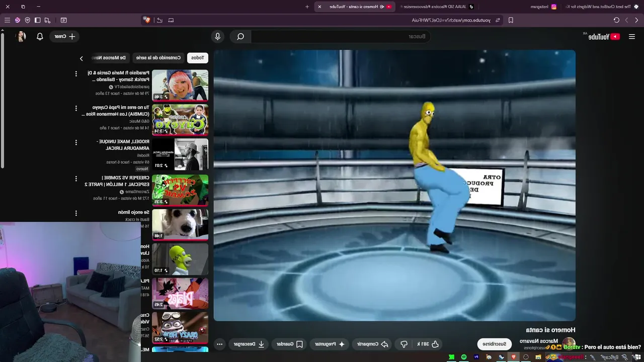Reload the current page

click(x=616, y=20)
